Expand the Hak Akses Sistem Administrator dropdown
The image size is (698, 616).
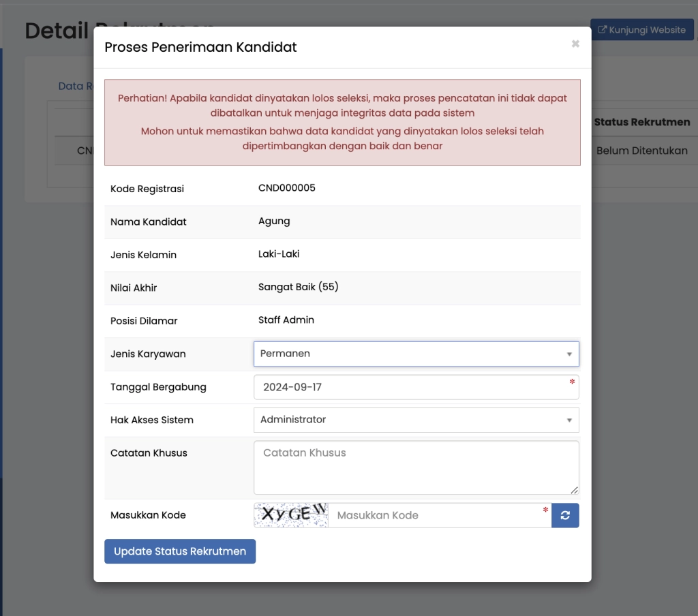tap(416, 420)
